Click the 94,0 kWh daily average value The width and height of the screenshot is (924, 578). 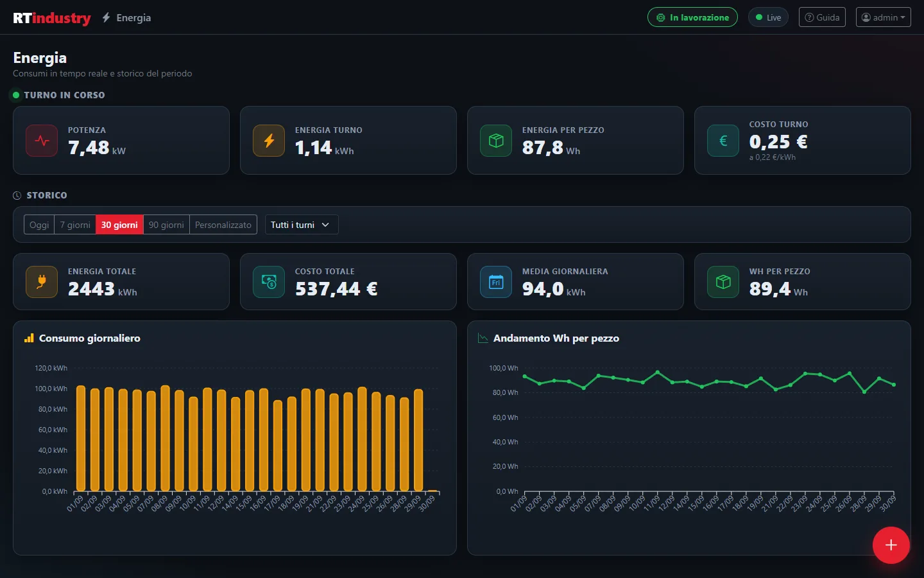tap(554, 289)
